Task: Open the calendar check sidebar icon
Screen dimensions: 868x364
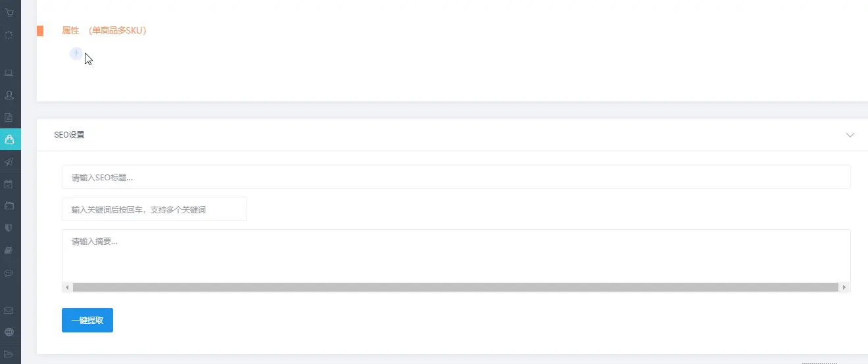Action: pyautogui.click(x=9, y=184)
